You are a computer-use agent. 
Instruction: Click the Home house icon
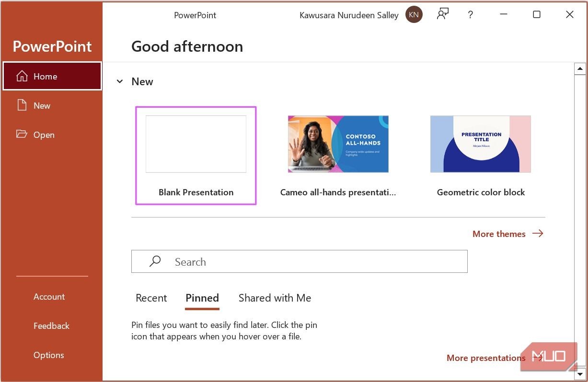pyautogui.click(x=22, y=76)
